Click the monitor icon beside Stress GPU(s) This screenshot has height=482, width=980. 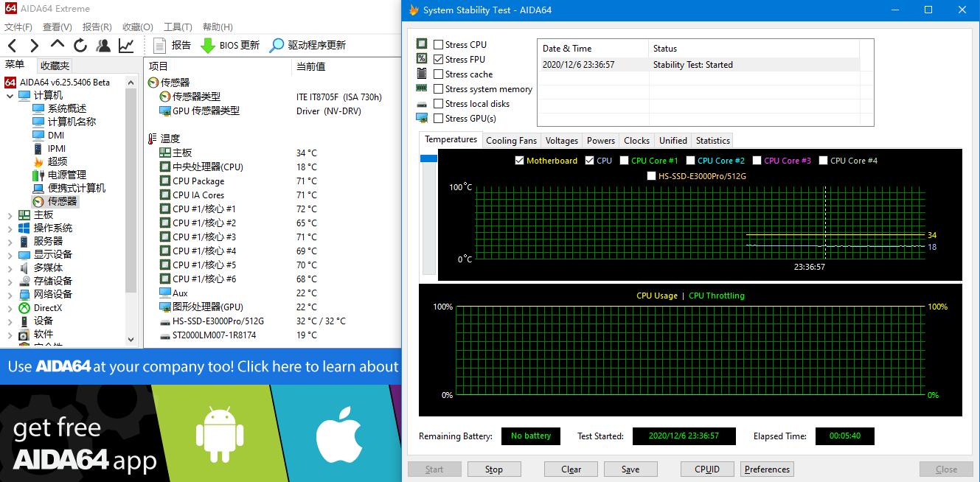pos(422,118)
